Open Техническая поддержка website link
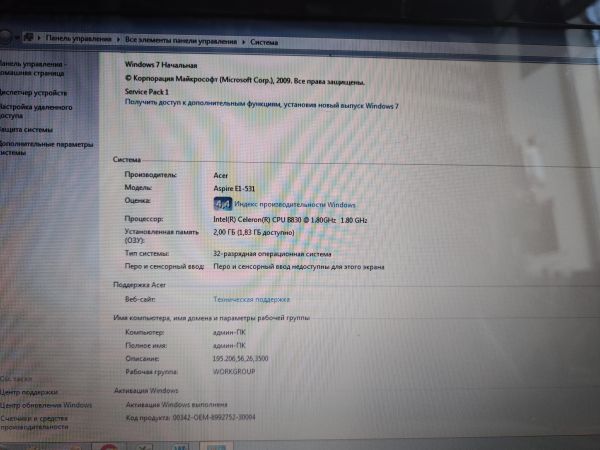This screenshot has height=450, width=600. [251, 299]
